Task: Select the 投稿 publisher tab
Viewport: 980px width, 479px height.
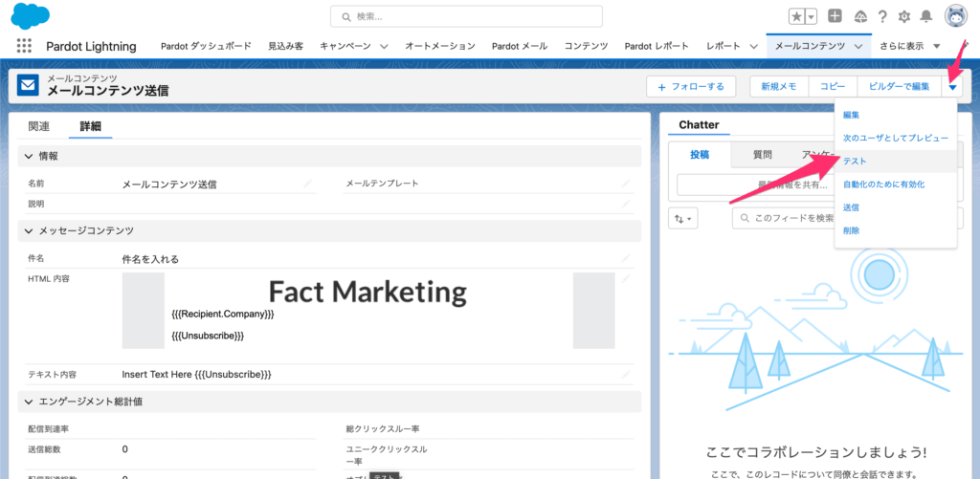Action: [x=700, y=155]
